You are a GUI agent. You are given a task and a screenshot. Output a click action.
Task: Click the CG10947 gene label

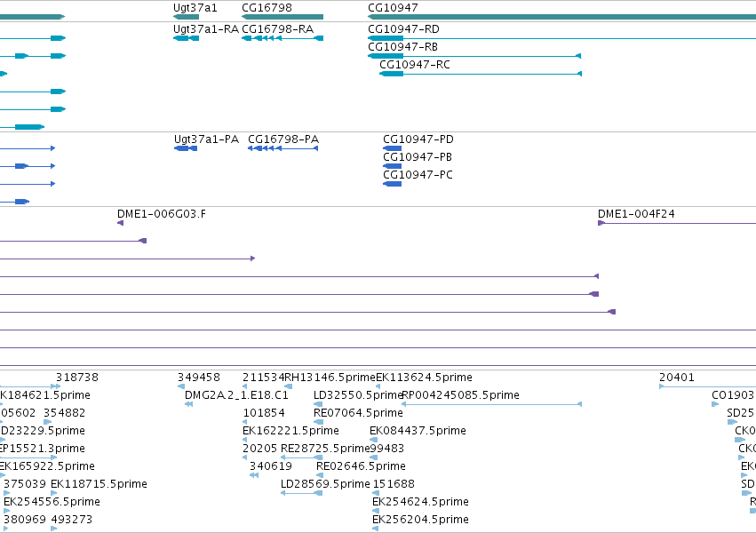click(x=393, y=8)
